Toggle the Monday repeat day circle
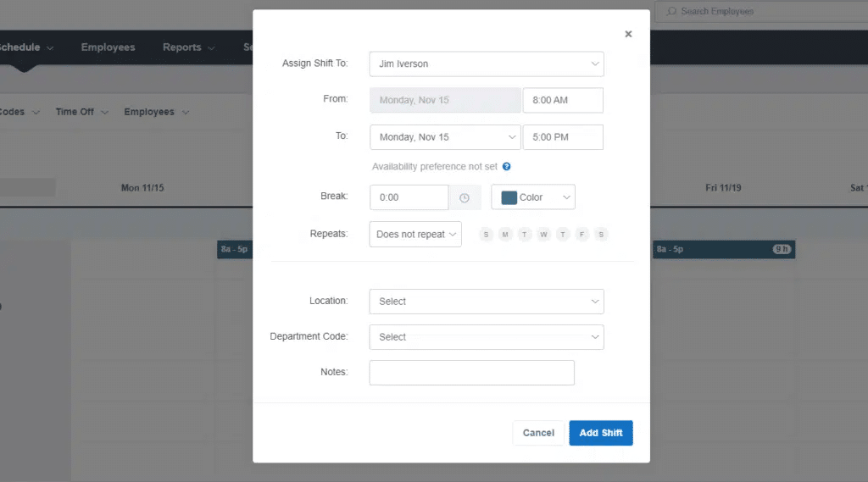This screenshot has height=482, width=868. point(505,235)
